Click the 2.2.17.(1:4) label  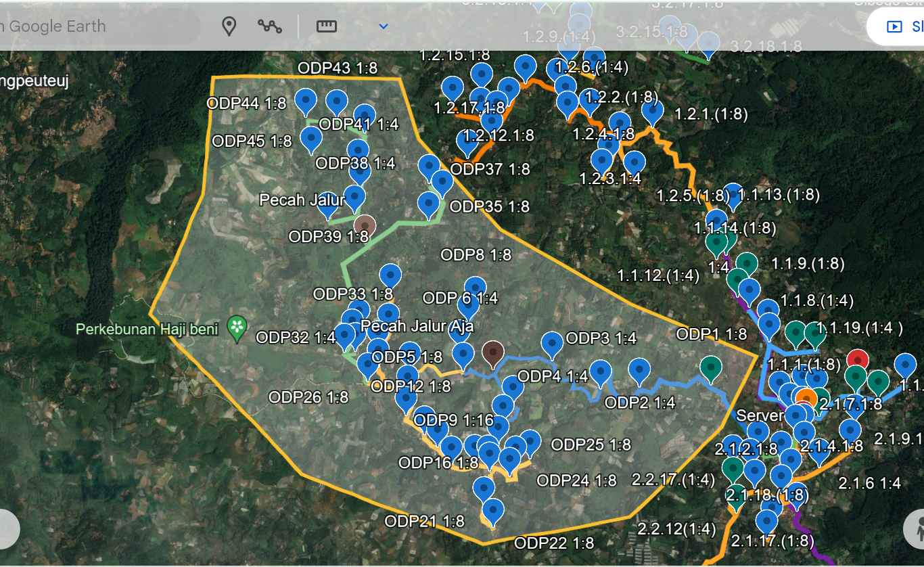click(673, 480)
